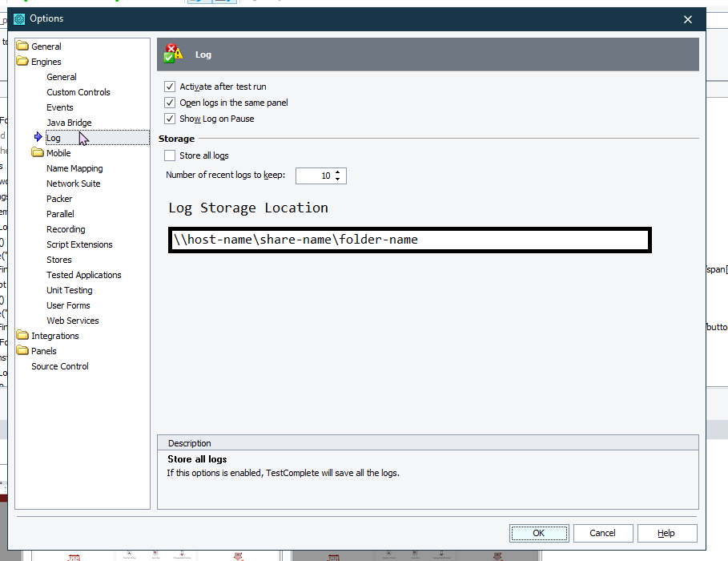Close the Options dialog
This screenshot has width=728, height=561.
[x=688, y=19]
